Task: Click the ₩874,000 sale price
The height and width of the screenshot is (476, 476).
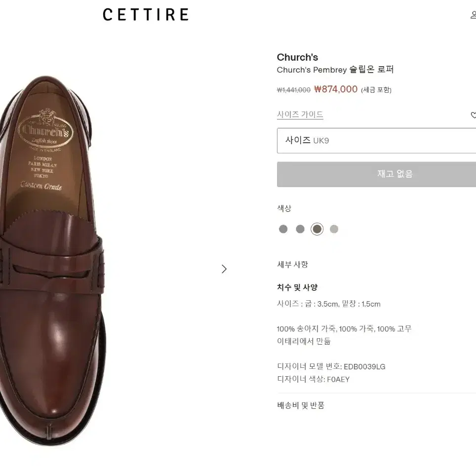Action: click(336, 89)
